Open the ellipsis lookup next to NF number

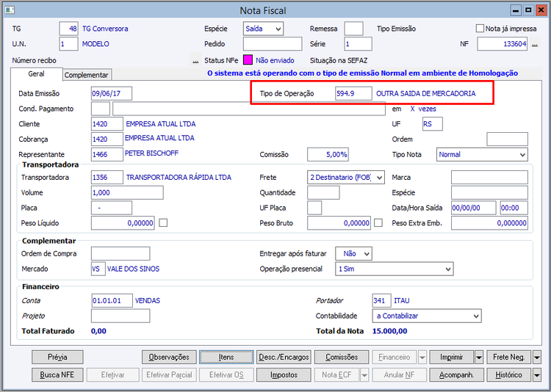pyautogui.click(x=535, y=44)
